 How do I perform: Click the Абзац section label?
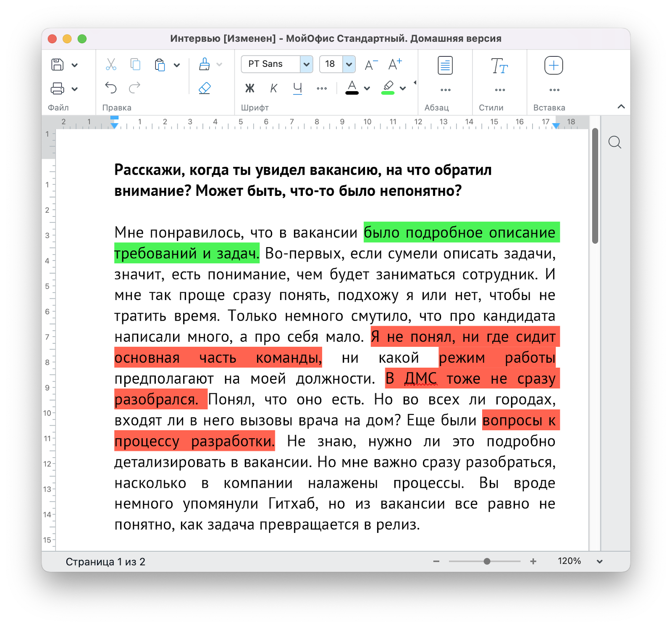[x=437, y=108]
